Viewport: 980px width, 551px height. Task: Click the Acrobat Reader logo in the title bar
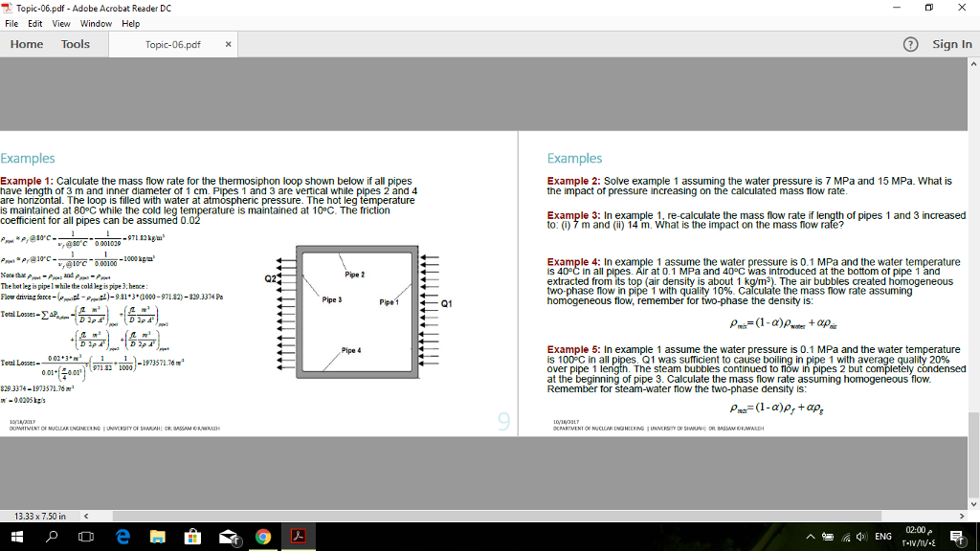(9, 8)
